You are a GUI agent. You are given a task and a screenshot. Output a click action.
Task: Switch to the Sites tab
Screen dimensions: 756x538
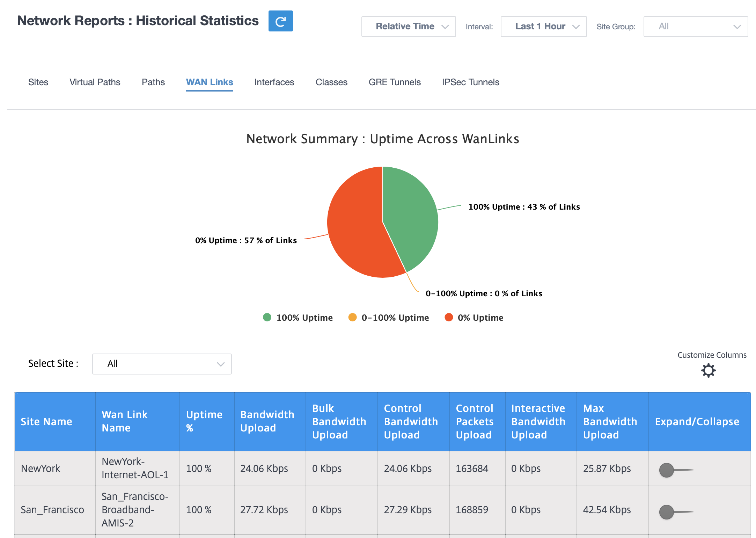tap(38, 82)
